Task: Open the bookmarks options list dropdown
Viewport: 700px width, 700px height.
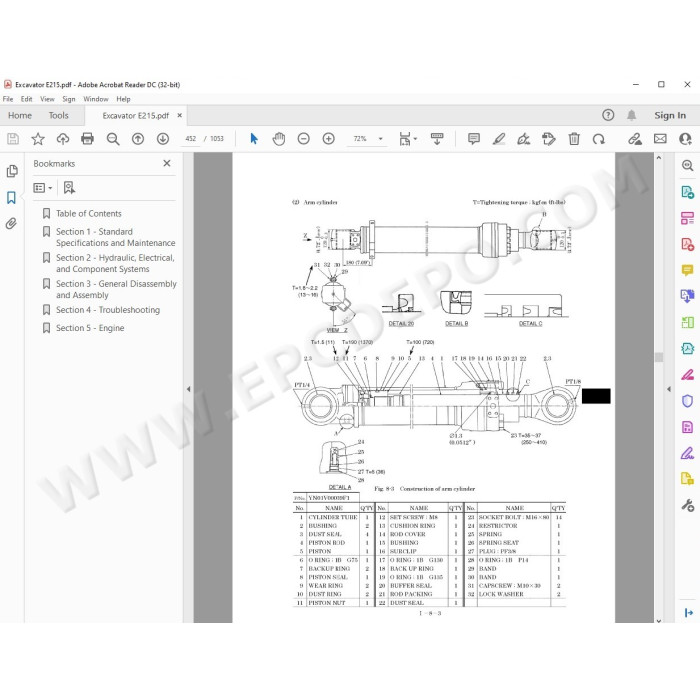Action: (x=43, y=188)
